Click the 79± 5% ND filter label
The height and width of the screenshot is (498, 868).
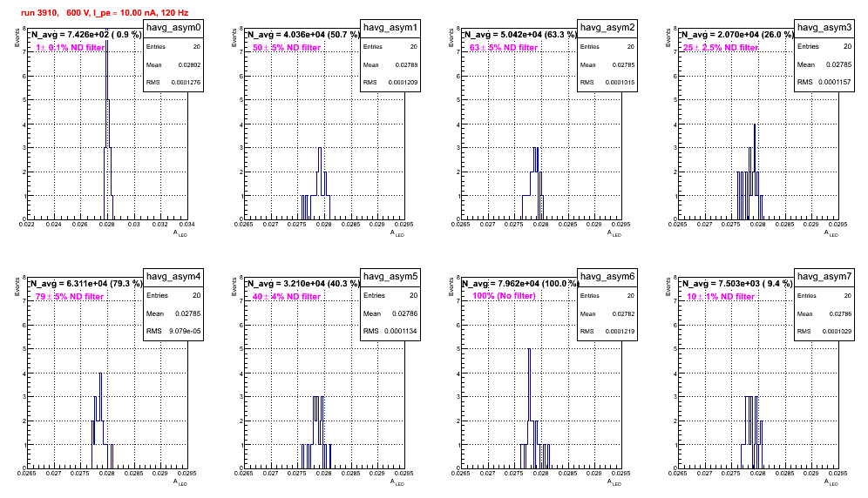(x=70, y=297)
